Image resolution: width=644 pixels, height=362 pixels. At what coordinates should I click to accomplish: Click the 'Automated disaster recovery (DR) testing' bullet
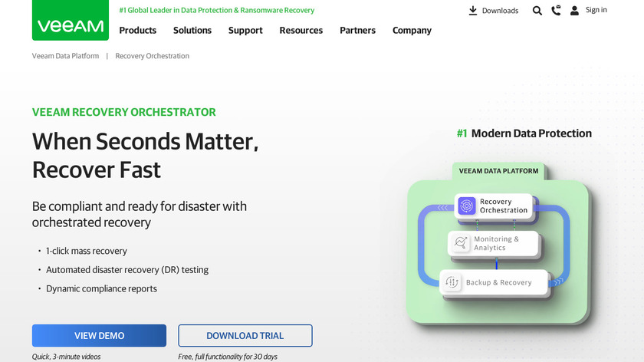point(127,270)
